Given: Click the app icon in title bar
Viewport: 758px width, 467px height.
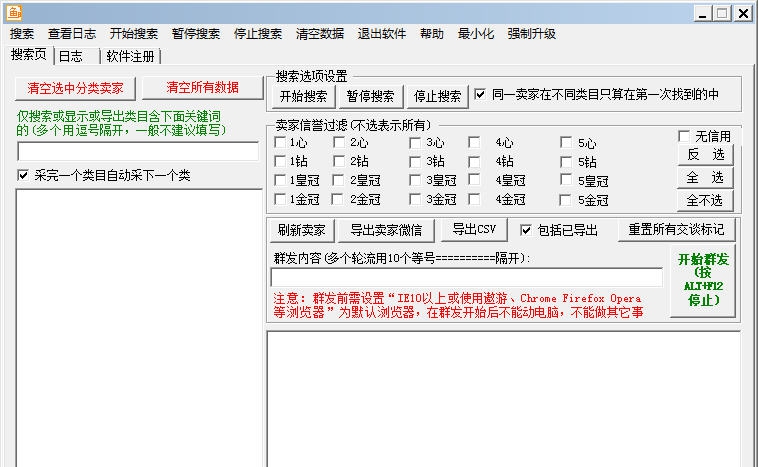Looking at the screenshot, I should coord(14,13).
